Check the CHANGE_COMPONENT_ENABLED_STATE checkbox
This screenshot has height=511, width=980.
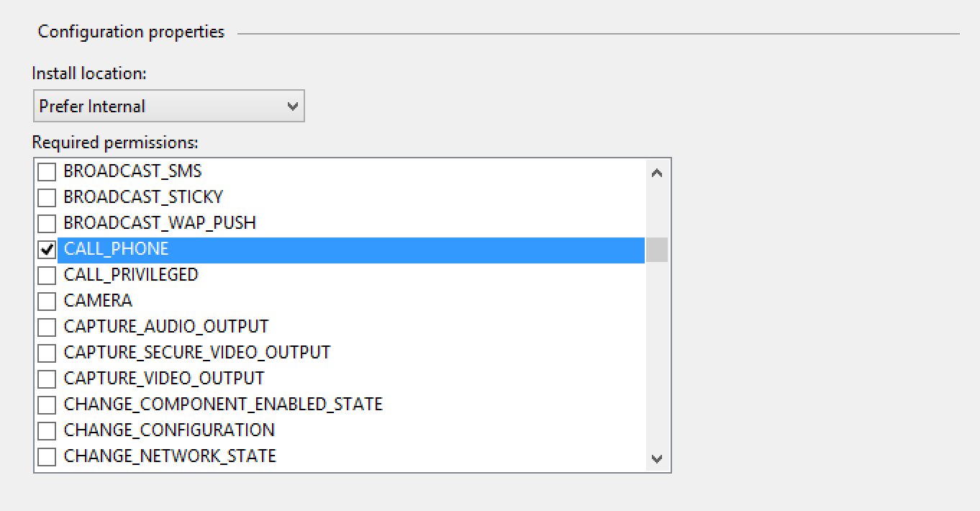coord(47,405)
